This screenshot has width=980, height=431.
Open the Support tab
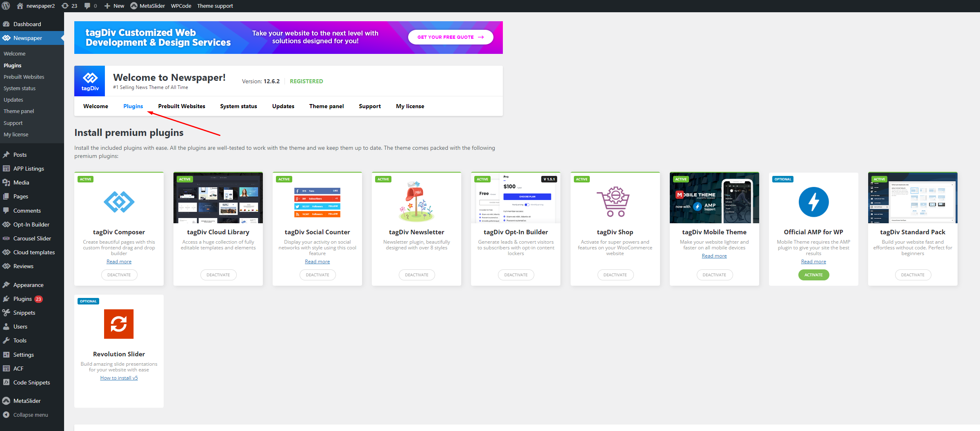click(x=370, y=106)
